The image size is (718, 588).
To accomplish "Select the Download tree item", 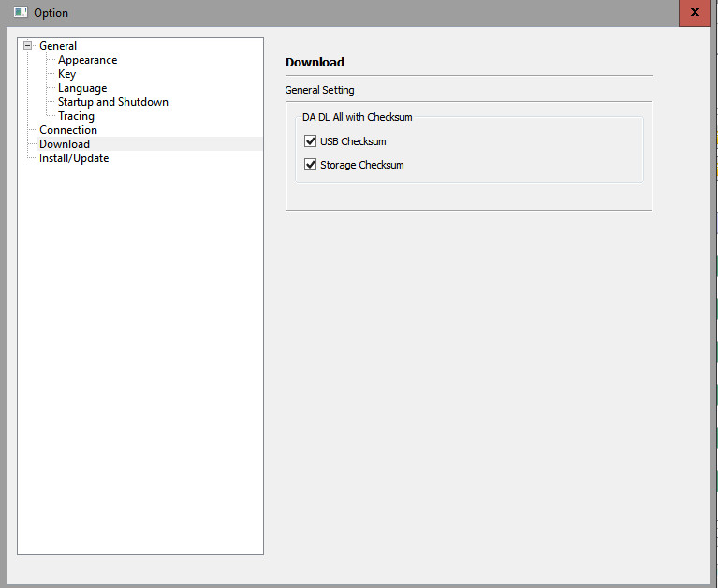I will click(x=65, y=144).
